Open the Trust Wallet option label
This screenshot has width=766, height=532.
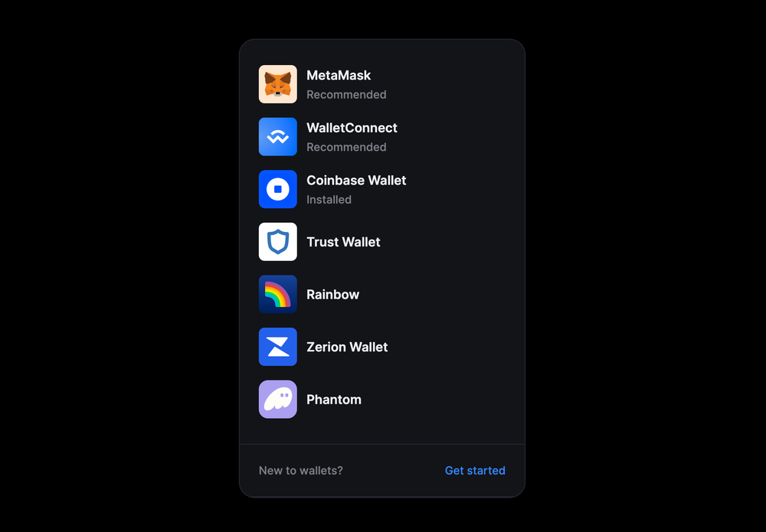pos(343,242)
